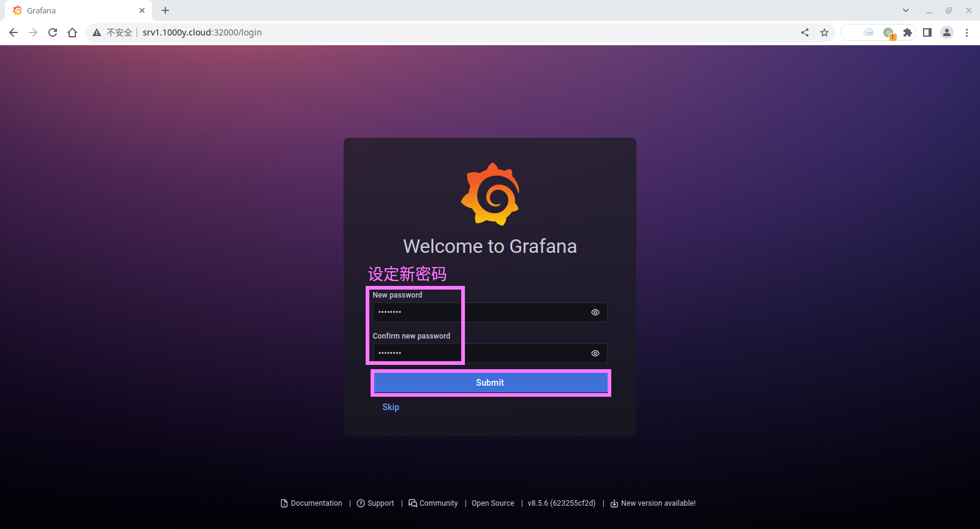
Task: Reveal the Confirm new password text
Action: coord(595,353)
